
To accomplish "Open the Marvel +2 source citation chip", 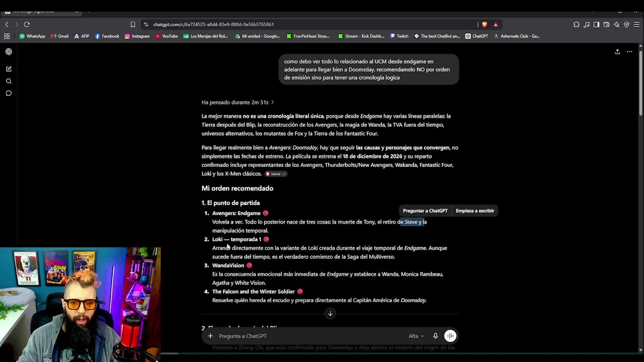I will click(x=276, y=174).
